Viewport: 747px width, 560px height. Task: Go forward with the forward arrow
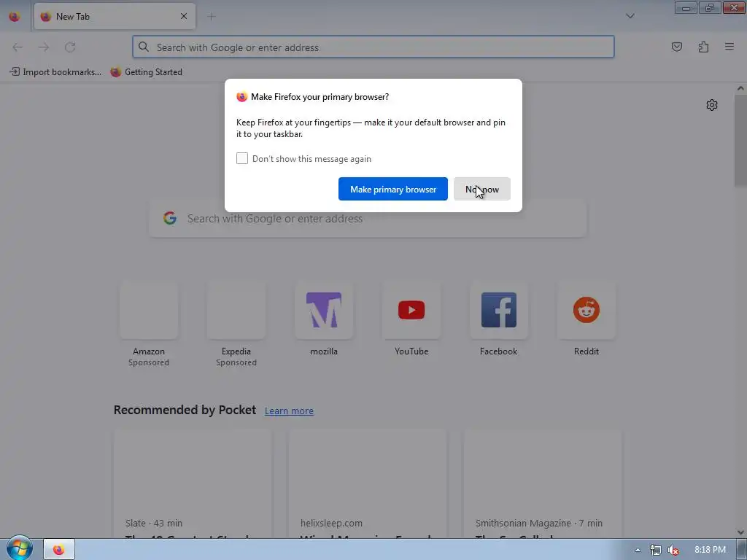[x=44, y=47]
